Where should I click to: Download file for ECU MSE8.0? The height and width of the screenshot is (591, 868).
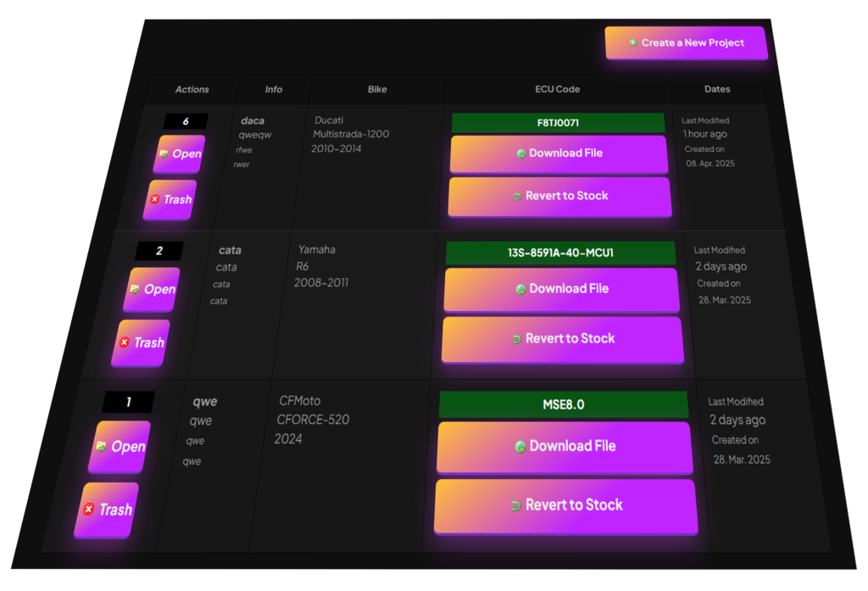point(565,446)
